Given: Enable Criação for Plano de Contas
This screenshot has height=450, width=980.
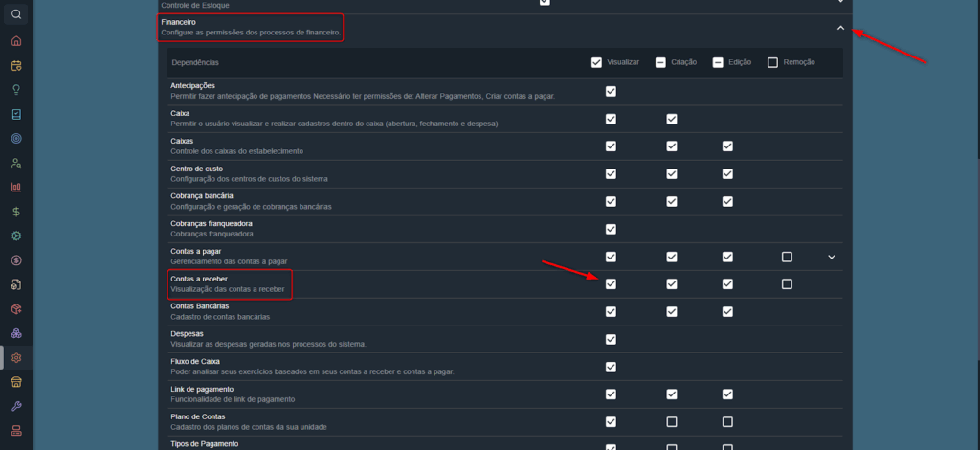Looking at the screenshot, I should 672,421.
